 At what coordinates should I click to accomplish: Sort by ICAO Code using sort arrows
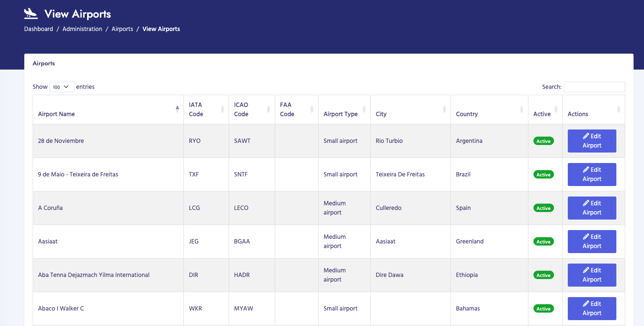[x=268, y=109]
